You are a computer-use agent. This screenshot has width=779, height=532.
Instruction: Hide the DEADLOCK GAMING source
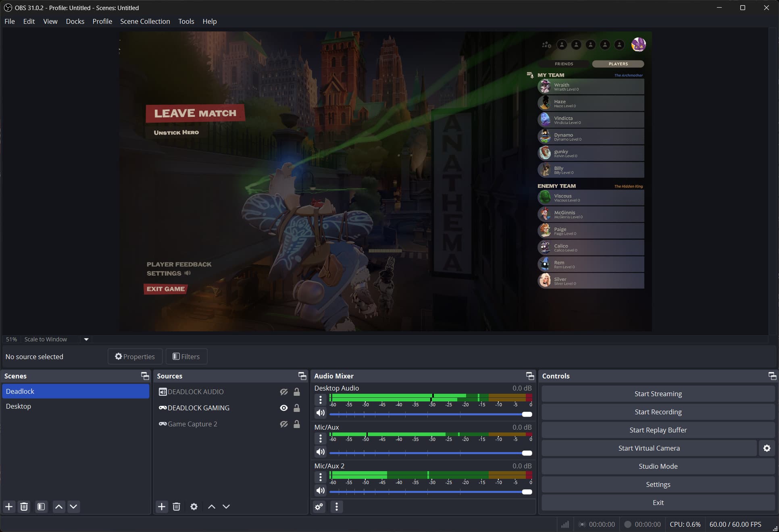tap(284, 408)
